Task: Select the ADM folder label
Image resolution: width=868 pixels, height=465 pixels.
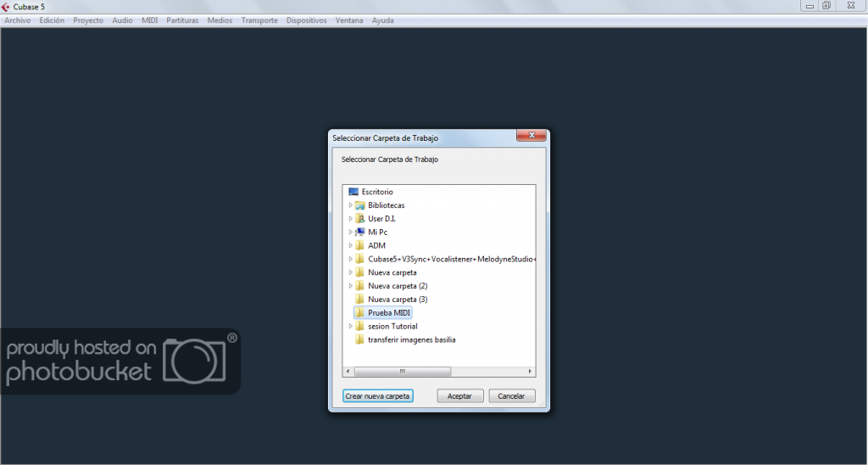Action: point(376,245)
